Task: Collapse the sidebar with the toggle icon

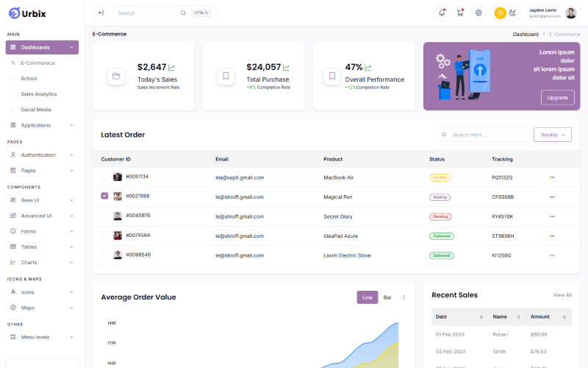Action: pyautogui.click(x=101, y=13)
